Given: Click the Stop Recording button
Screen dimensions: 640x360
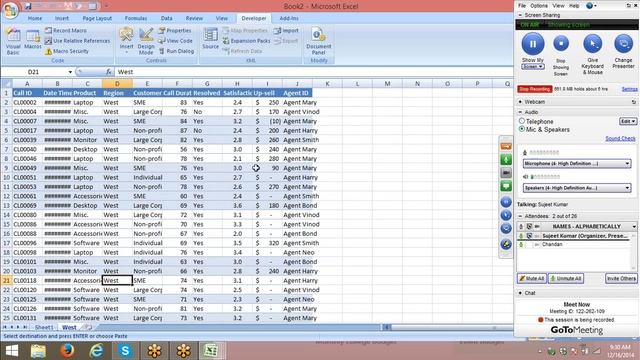Looking at the screenshot, I should [535, 89].
